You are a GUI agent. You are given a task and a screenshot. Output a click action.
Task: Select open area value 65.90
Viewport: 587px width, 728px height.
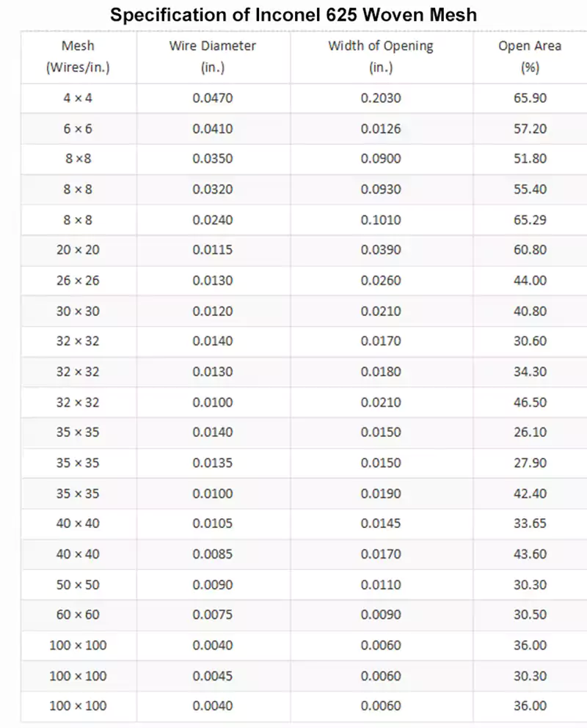coord(530,98)
